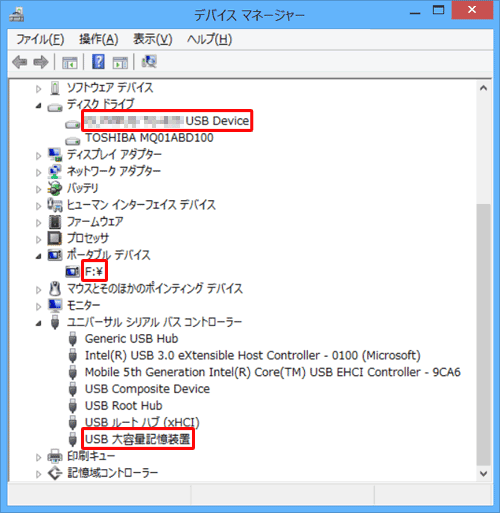Select the USB Composite Device entry
The image size is (500, 513).
click(147, 389)
